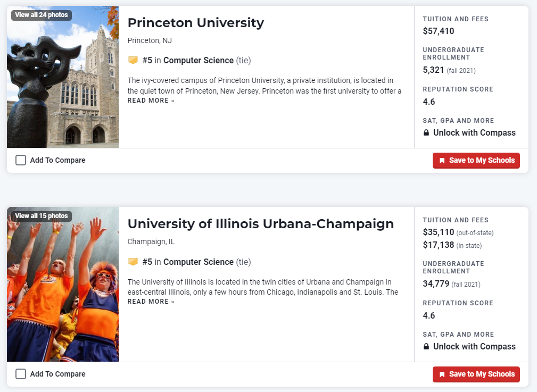Click the Princeton ranking badge icon
The height and width of the screenshot is (392, 537).
pos(133,60)
